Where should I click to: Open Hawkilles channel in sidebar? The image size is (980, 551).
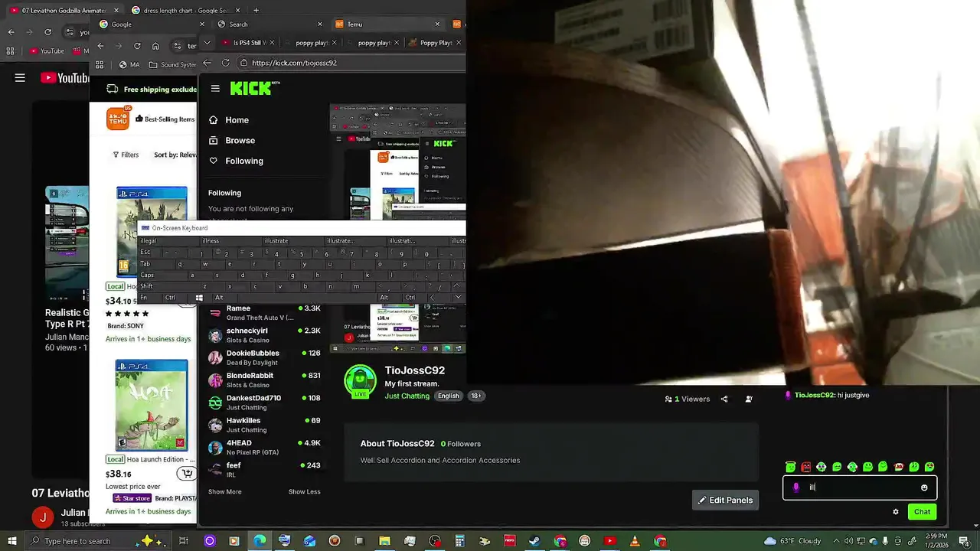tap(264, 425)
